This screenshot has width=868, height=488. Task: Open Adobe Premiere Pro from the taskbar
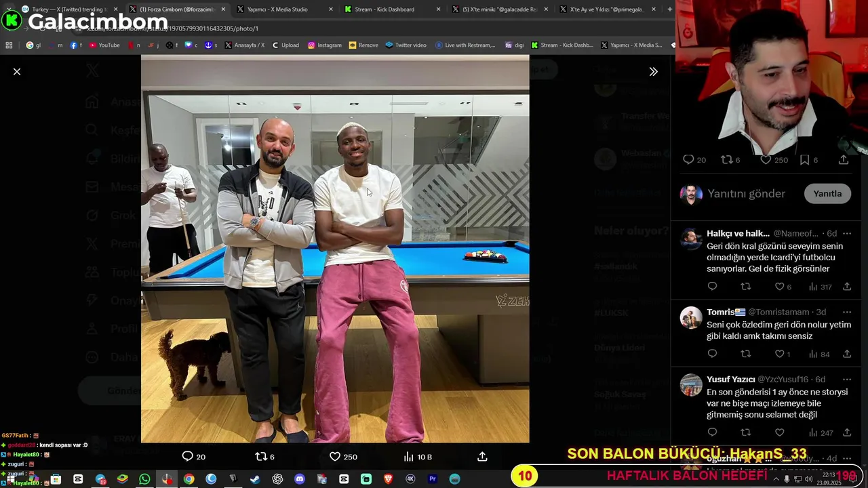point(432,479)
